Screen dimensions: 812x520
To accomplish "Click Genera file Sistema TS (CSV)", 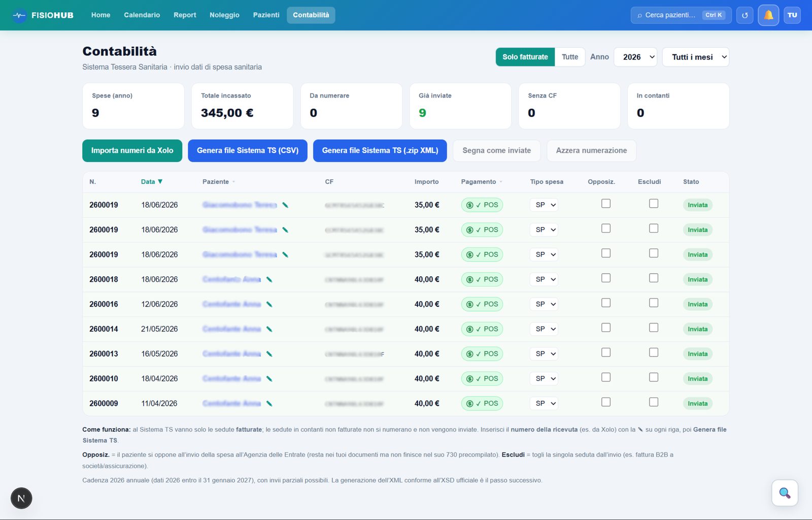I will (248, 151).
